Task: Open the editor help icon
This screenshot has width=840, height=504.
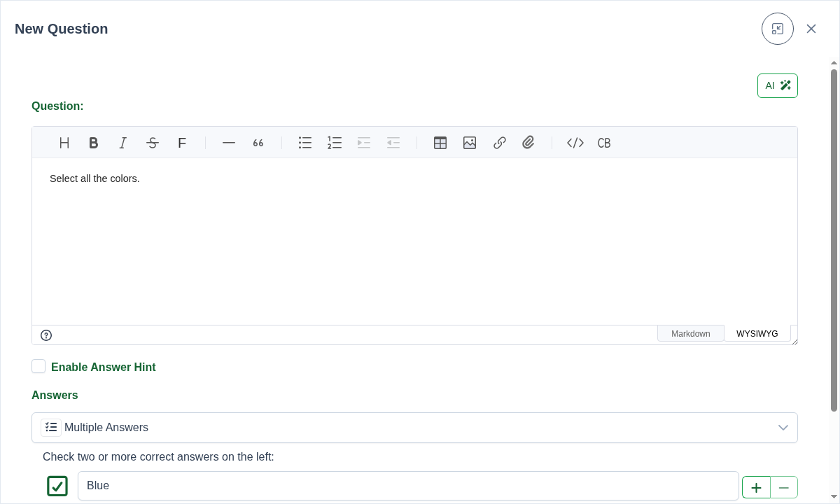Action: (46, 335)
